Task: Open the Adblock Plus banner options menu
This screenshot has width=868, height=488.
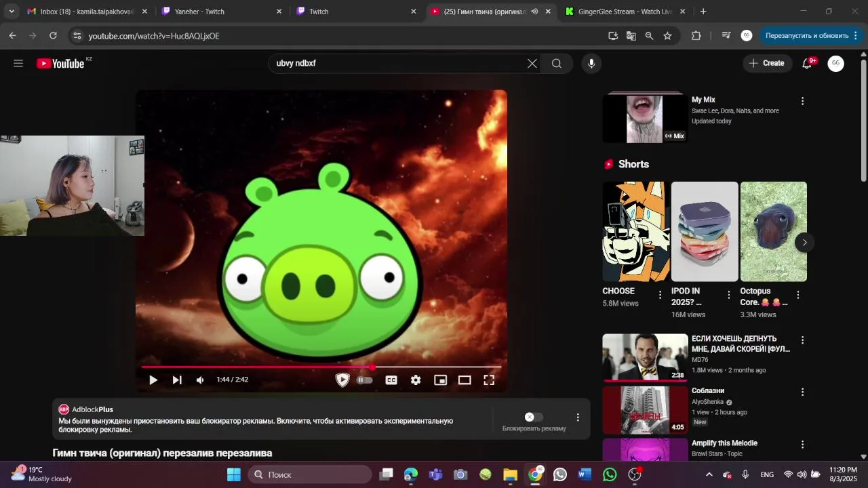Action: click(578, 418)
